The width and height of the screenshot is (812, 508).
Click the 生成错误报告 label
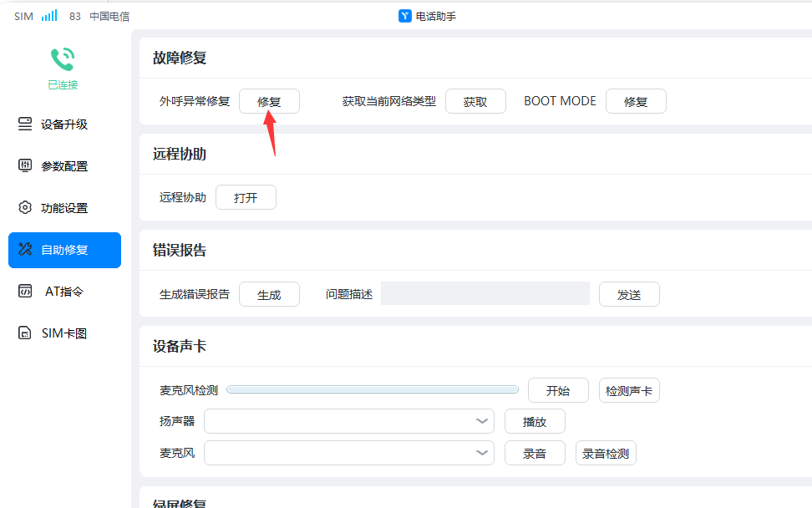tap(195, 294)
